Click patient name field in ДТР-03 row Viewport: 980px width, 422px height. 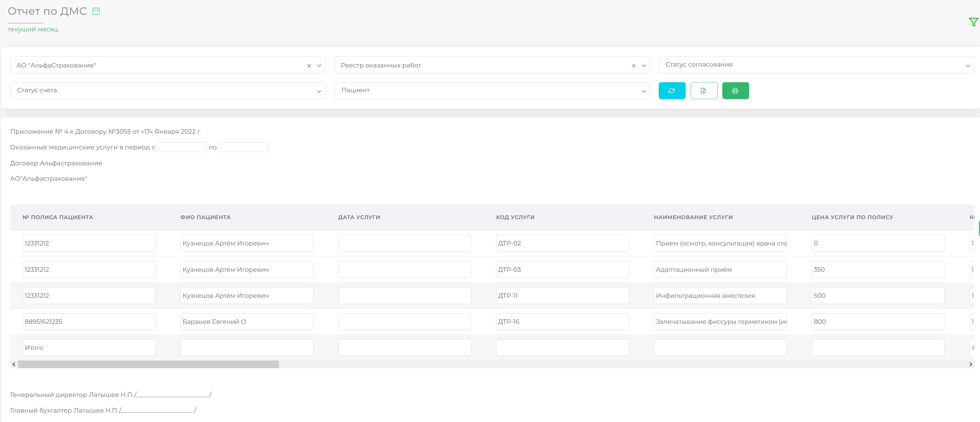pos(247,269)
